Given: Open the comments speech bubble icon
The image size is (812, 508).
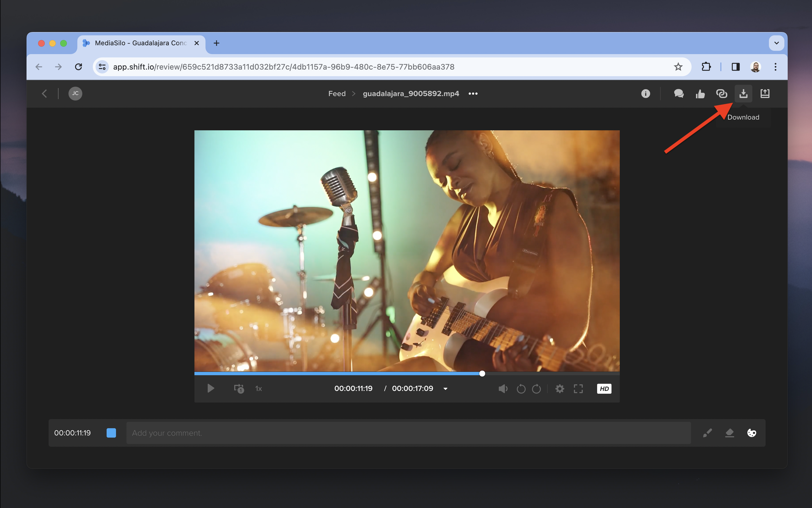Looking at the screenshot, I should click(x=679, y=93).
